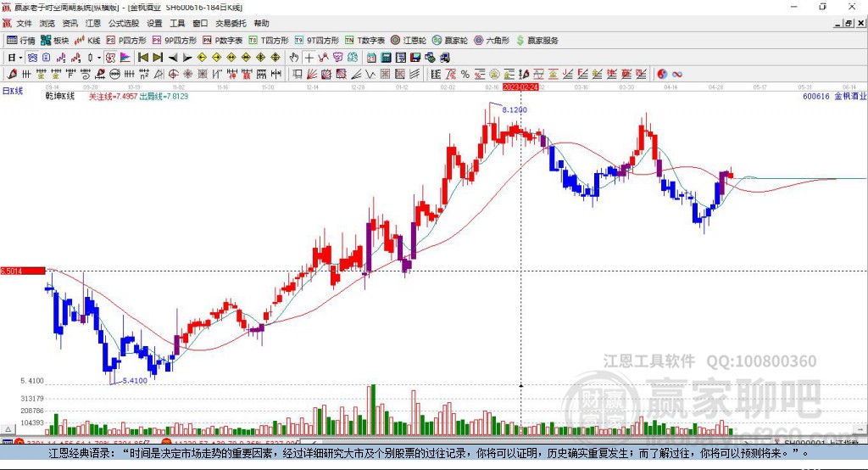Open the 江恩轮 Gann wheel
This screenshot has height=470, width=868.
coord(409,41)
